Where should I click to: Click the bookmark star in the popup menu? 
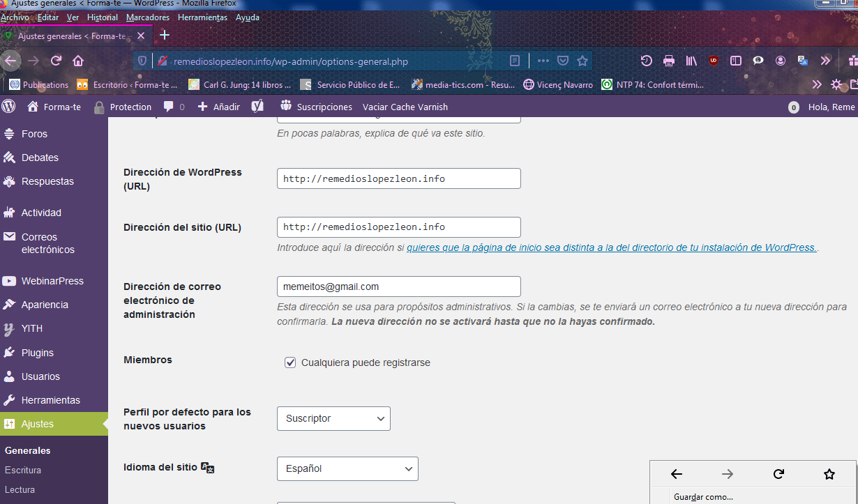coord(829,474)
